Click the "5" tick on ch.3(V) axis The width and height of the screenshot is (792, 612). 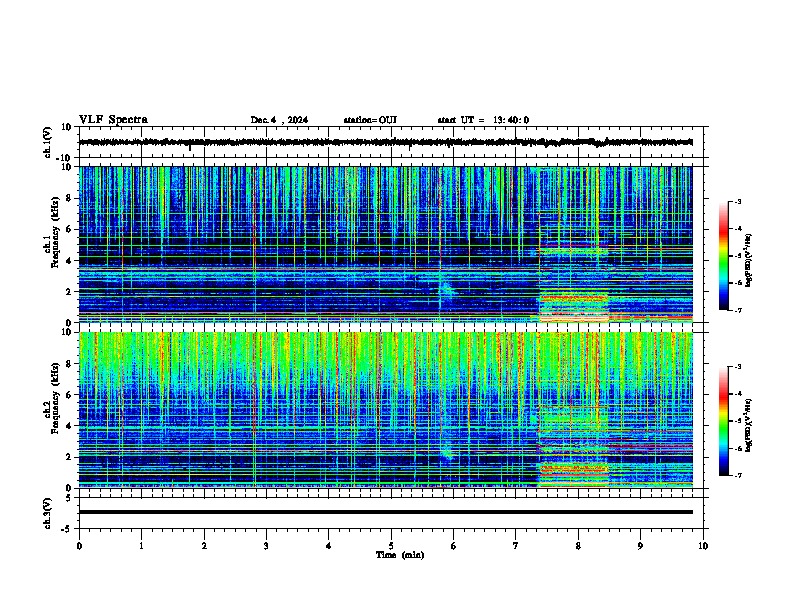click(x=69, y=497)
